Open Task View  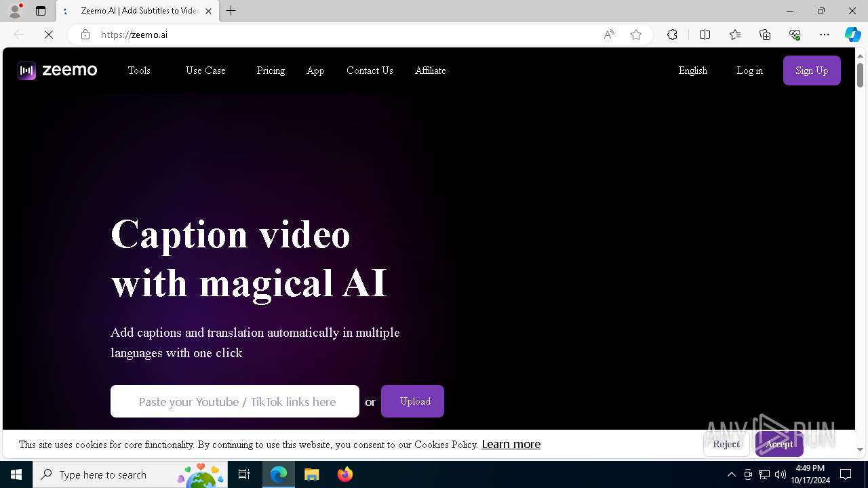pos(244,474)
